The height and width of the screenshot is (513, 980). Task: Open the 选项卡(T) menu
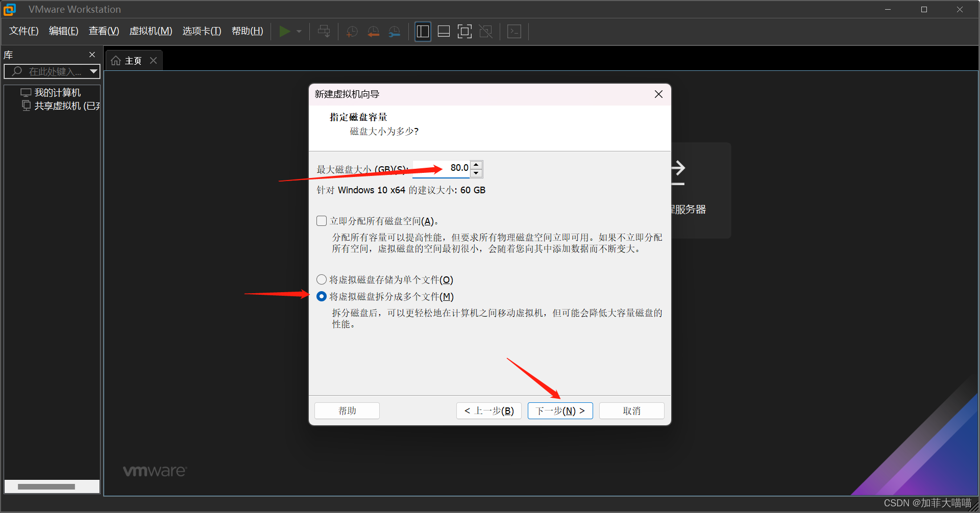[x=202, y=31]
